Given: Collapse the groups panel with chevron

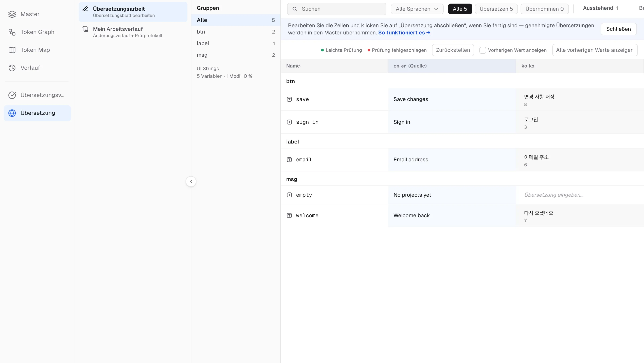Looking at the screenshot, I should (191, 182).
